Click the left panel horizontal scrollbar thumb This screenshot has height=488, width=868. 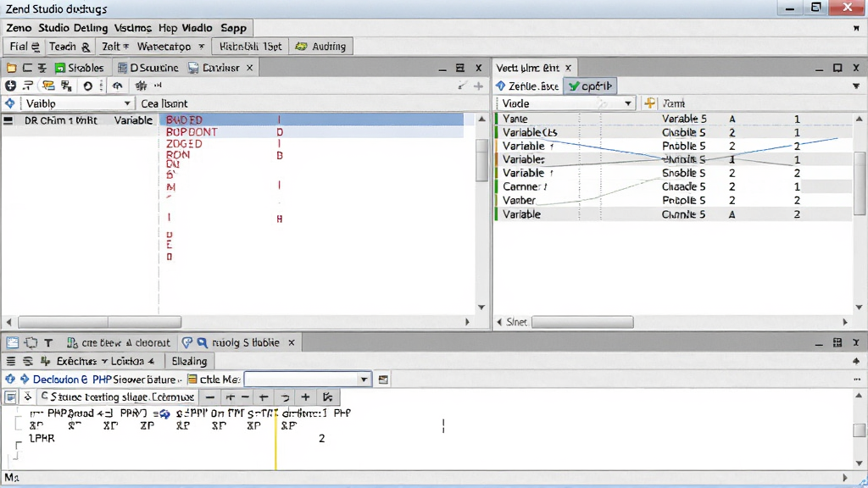(x=100, y=322)
